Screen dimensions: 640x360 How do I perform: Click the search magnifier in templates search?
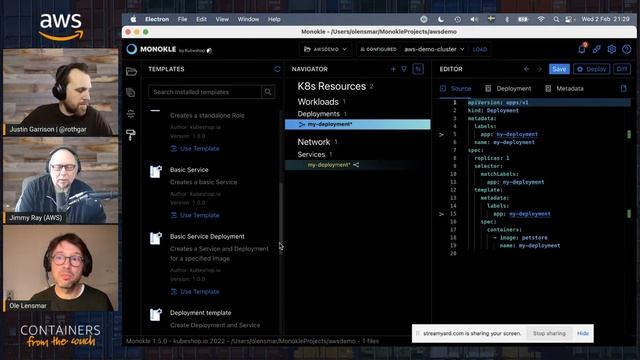[x=268, y=92]
